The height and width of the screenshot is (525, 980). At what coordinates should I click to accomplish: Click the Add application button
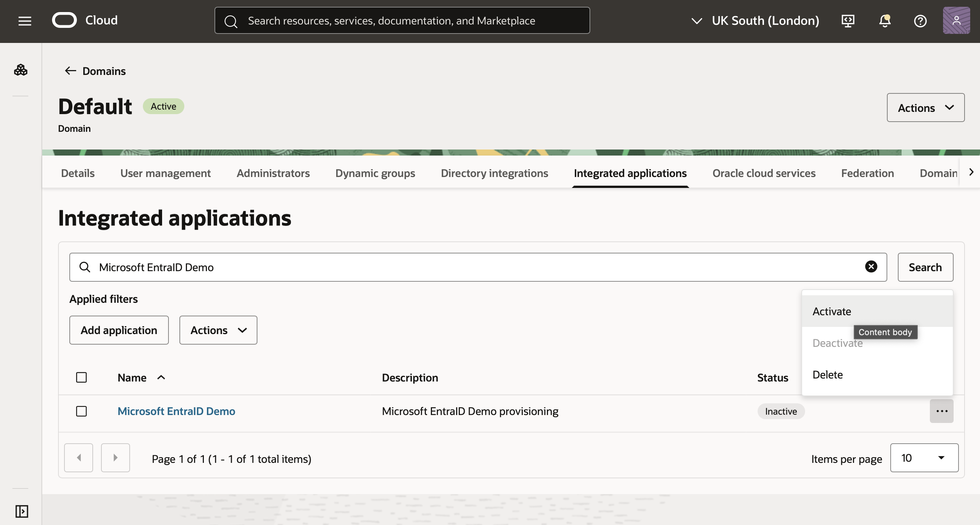pyautogui.click(x=119, y=330)
